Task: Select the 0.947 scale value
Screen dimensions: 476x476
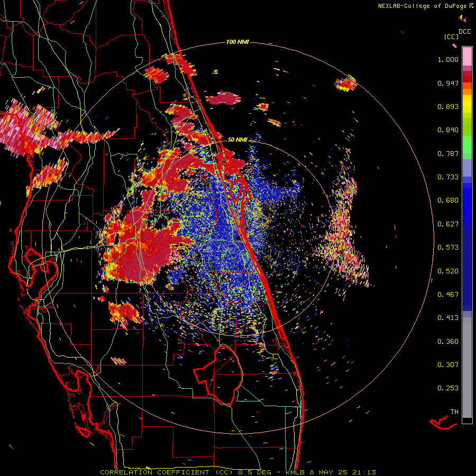Action: point(448,83)
